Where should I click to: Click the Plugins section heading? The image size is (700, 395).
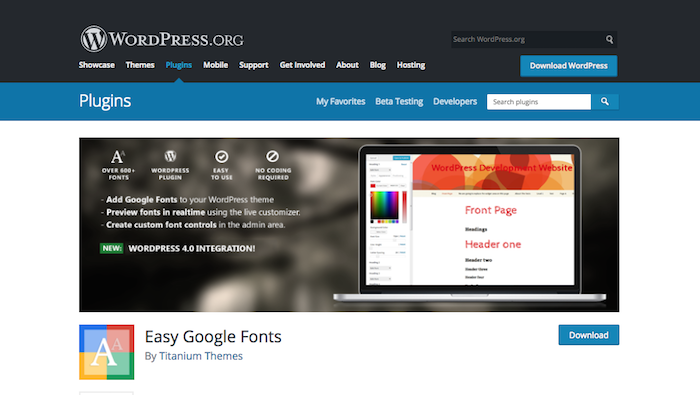(105, 101)
